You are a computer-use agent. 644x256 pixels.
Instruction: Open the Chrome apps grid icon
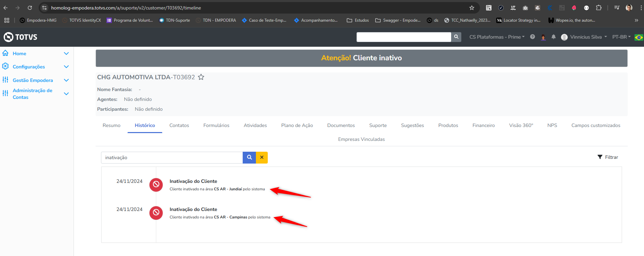pyautogui.click(x=7, y=20)
